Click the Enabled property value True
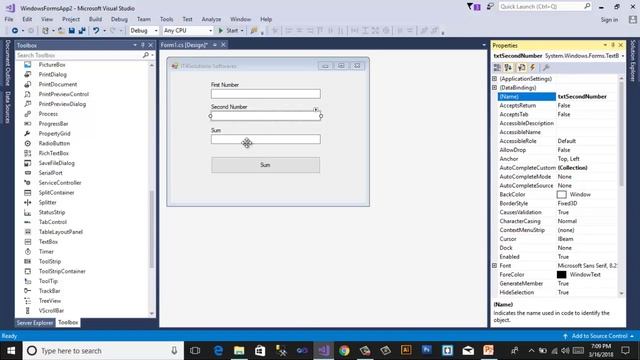 point(563,257)
